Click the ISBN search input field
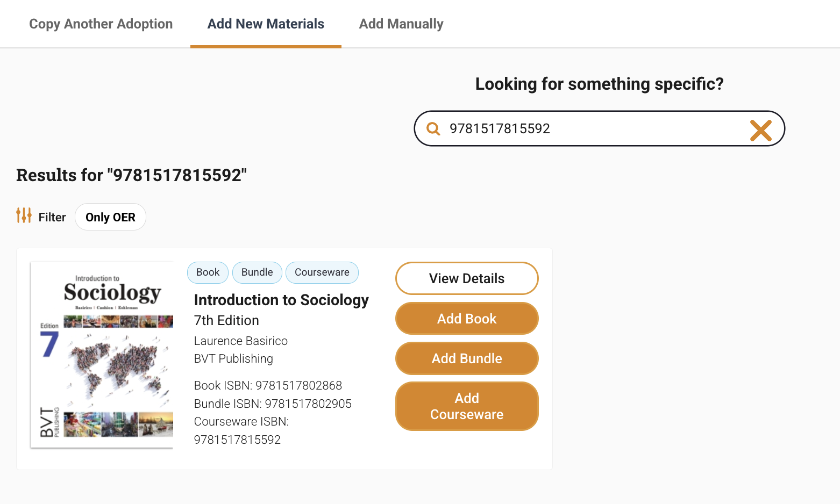Screen dimensions: 840x504 (x=592, y=128)
